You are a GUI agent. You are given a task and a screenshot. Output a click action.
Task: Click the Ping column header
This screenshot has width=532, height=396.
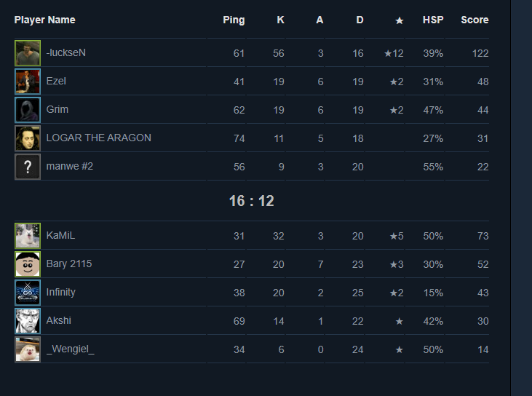coord(234,20)
